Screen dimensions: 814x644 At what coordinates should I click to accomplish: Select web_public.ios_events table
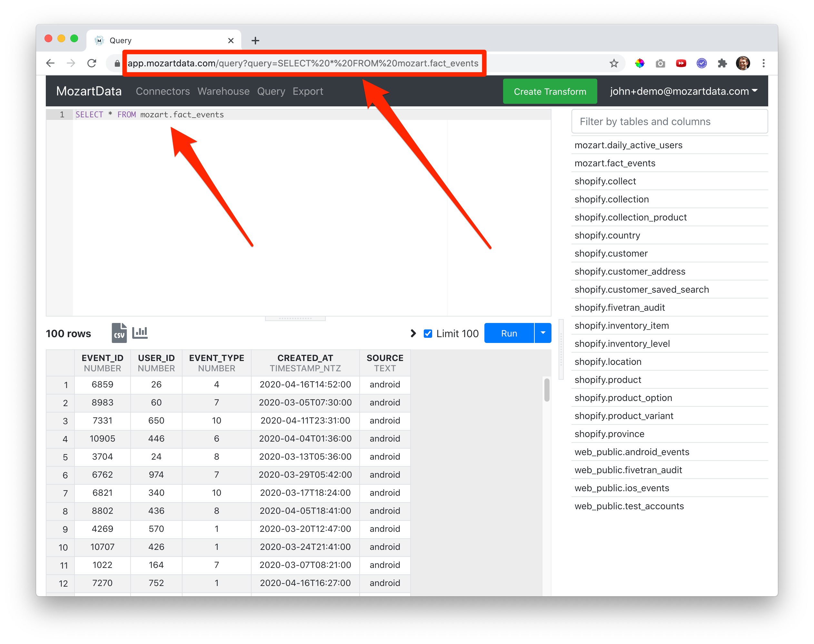670,488
